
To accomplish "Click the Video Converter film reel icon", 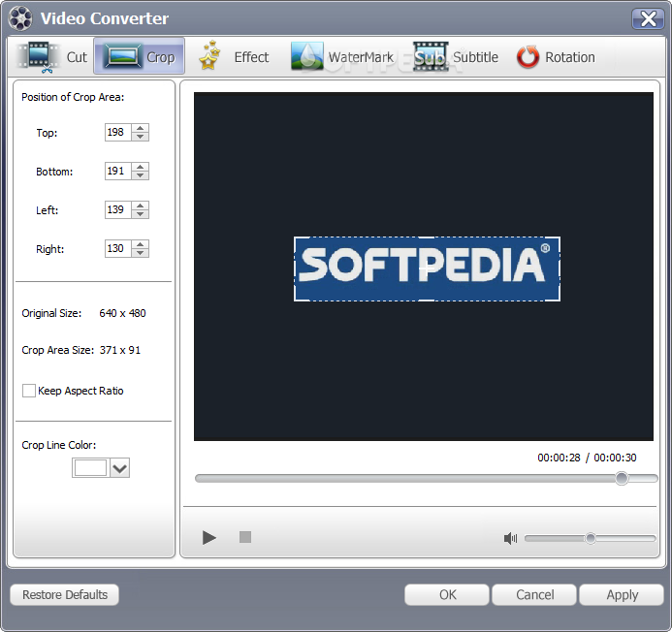I will [20, 18].
